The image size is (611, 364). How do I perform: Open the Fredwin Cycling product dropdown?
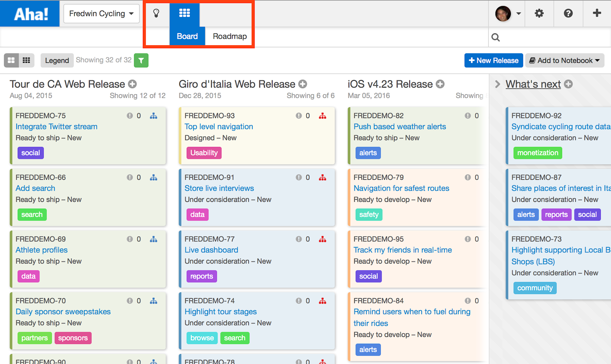(x=101, y=14)
